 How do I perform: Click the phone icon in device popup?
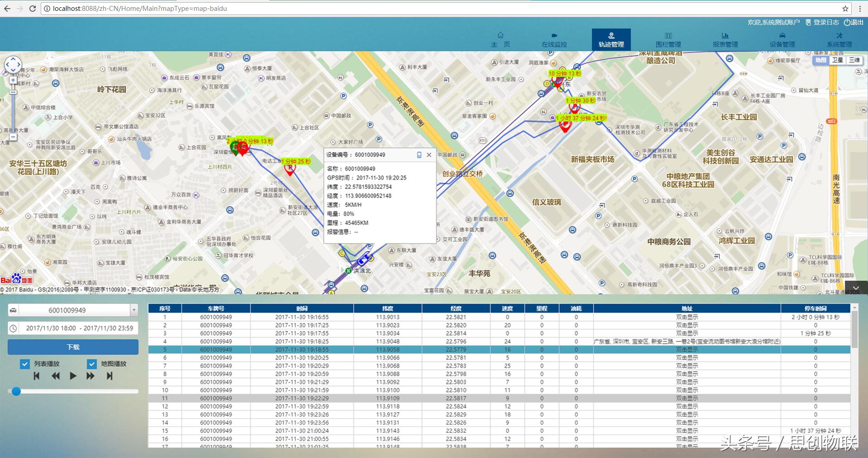(419, 155)
